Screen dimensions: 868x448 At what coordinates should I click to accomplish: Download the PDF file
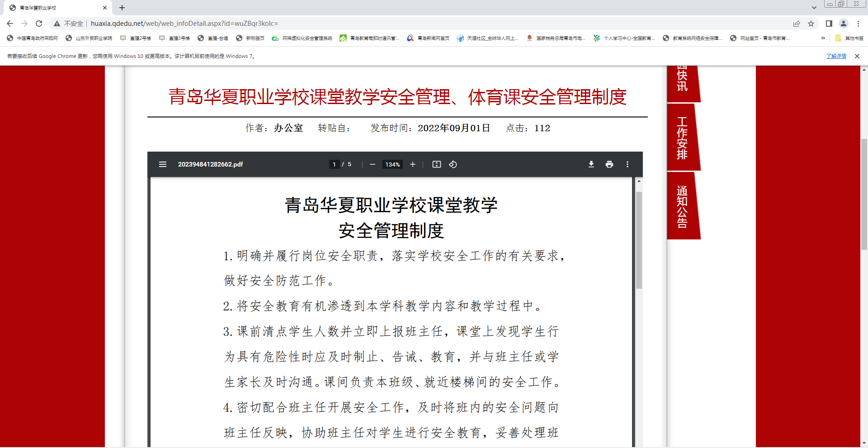591,164
